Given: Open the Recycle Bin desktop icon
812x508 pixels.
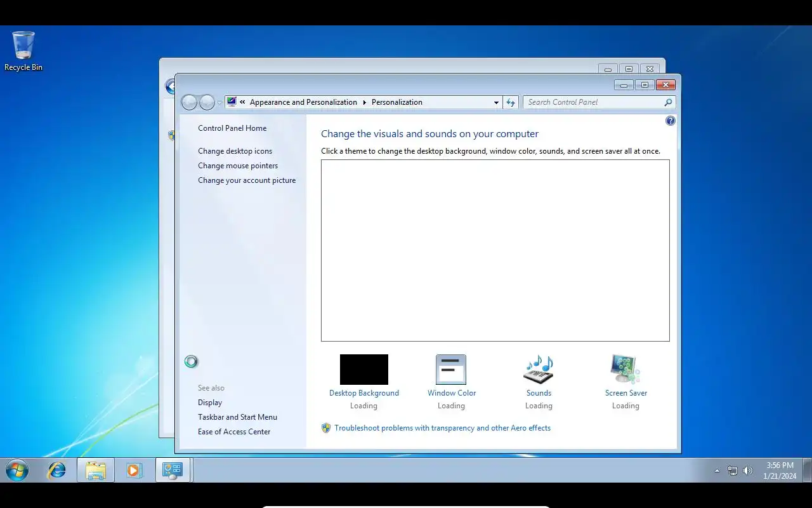Looking at the screenshot, I should (x=23, y=51).
